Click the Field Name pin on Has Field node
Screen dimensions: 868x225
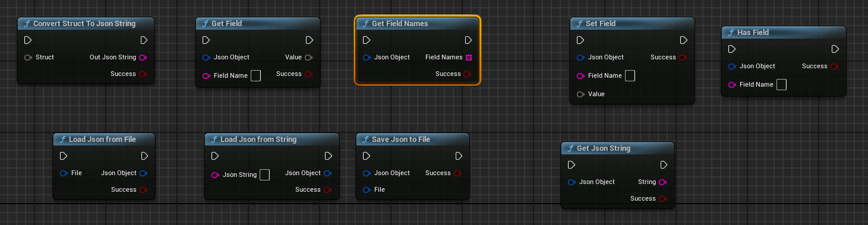pyautogui.click(x=732, y=85)
